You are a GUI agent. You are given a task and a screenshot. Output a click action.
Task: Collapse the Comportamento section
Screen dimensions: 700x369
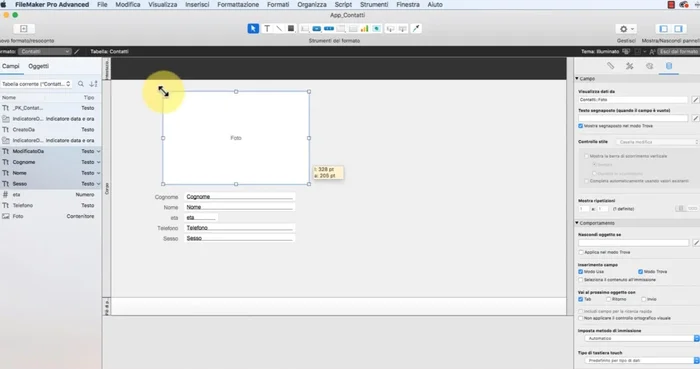pos(577,223)
